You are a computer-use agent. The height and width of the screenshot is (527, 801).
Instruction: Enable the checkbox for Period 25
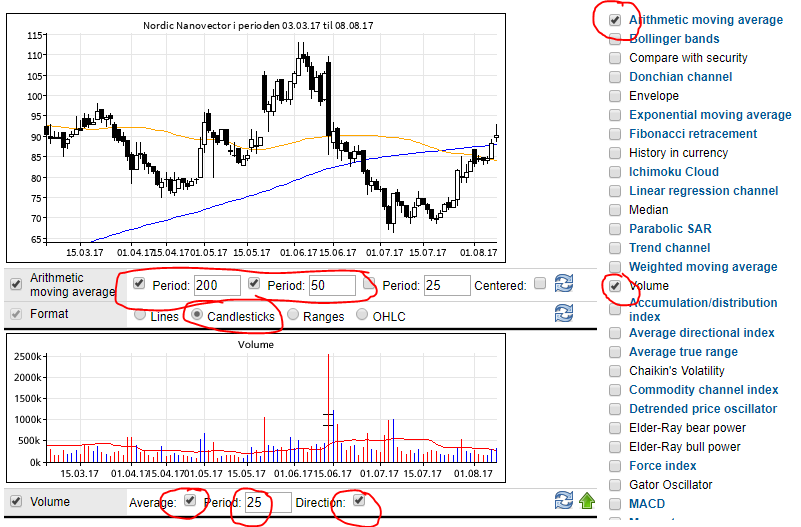point(369,285)
